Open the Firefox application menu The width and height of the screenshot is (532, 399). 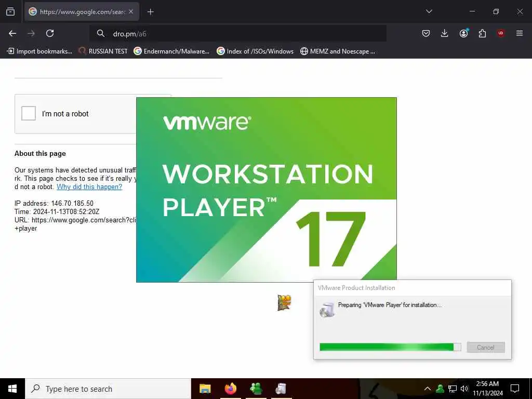click(x=520, y=33)
